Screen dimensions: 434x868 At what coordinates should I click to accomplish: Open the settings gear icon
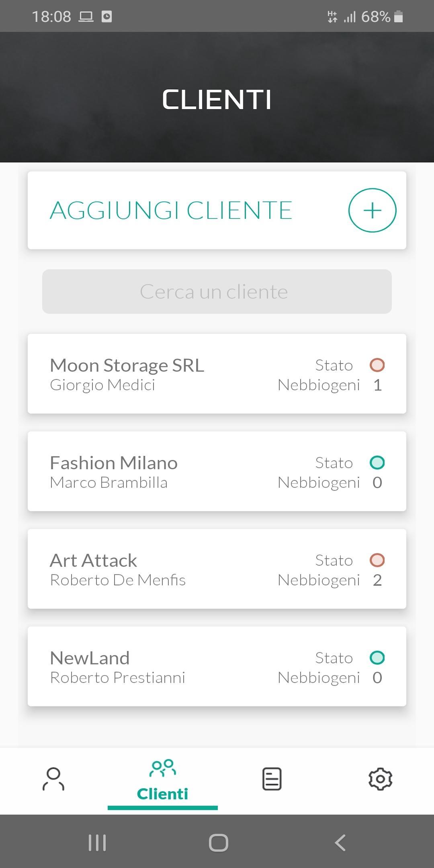pyautogui.click(x=380, y=779)
